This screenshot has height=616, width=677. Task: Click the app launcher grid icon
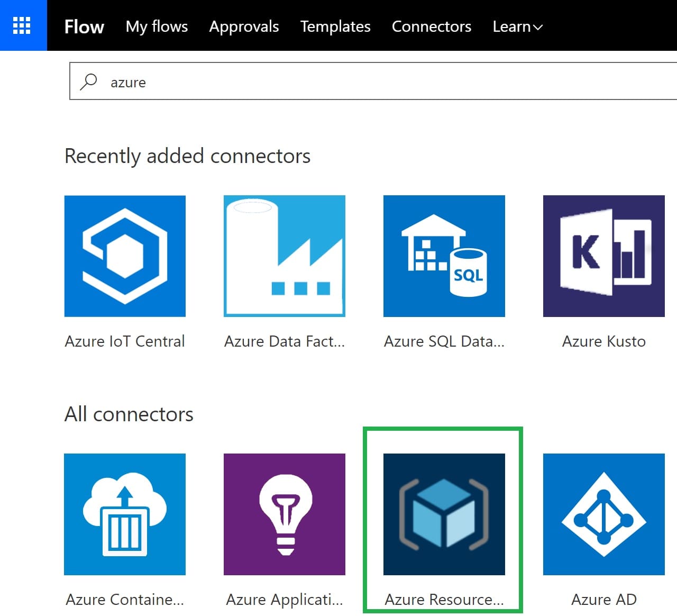point(22,25)
